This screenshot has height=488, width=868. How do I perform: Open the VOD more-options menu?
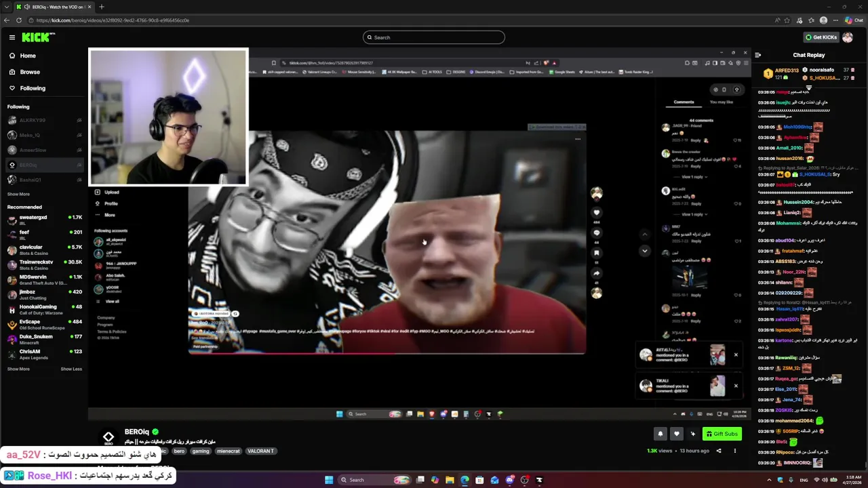[734, 451]
